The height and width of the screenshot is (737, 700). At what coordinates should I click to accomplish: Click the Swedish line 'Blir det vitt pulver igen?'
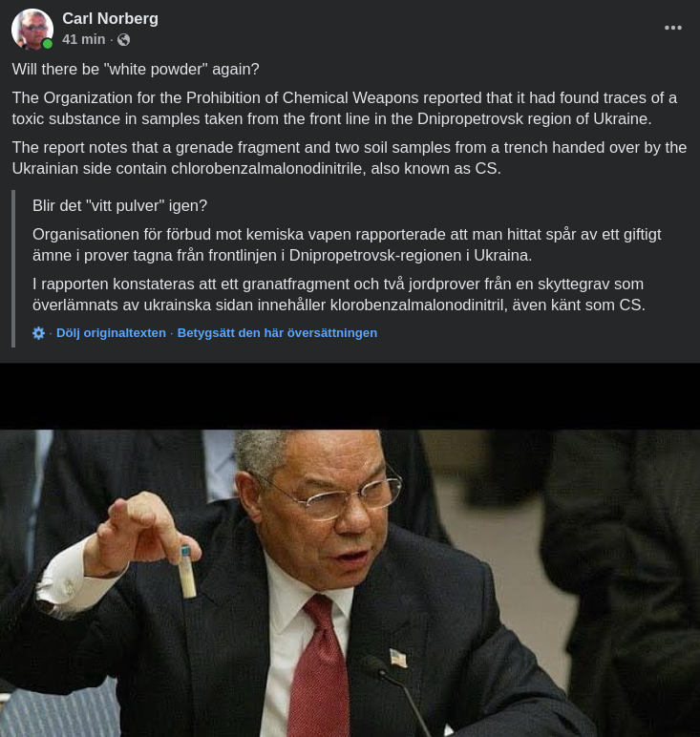119,206
